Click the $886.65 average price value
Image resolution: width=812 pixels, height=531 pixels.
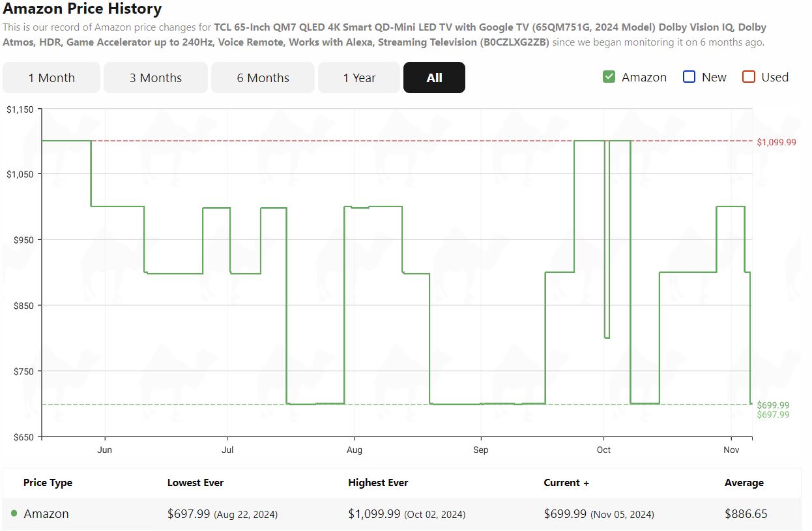(746, 514)
